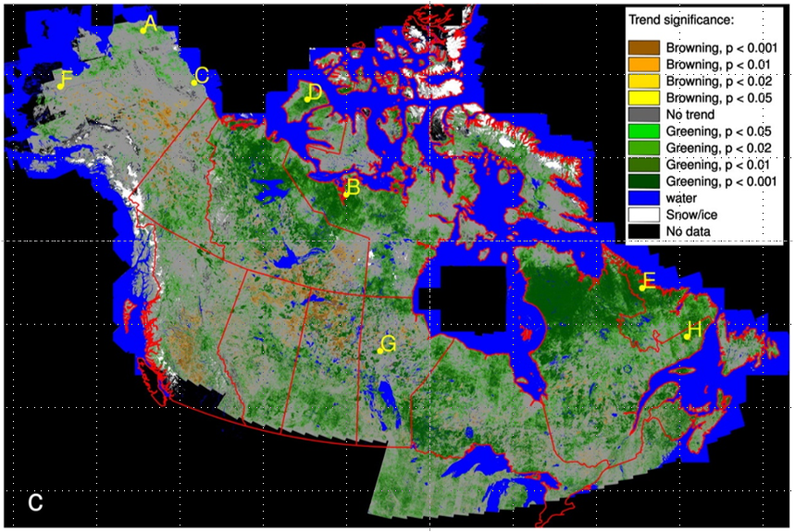Select the yellow site marker B
The height and width of the screenshot is (532, 795).
(344, 194)
